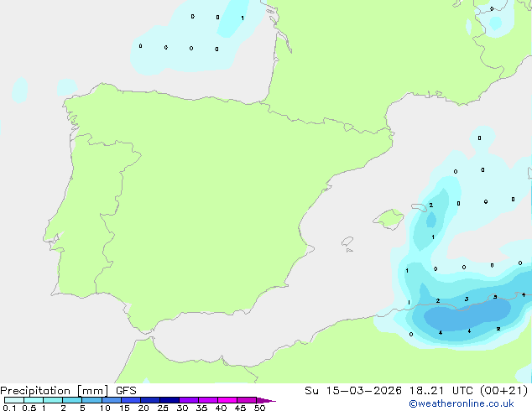532x411 pixels.
Task: Click the 0.5–1 mm legend color swatch
Action: coord(34,400)
